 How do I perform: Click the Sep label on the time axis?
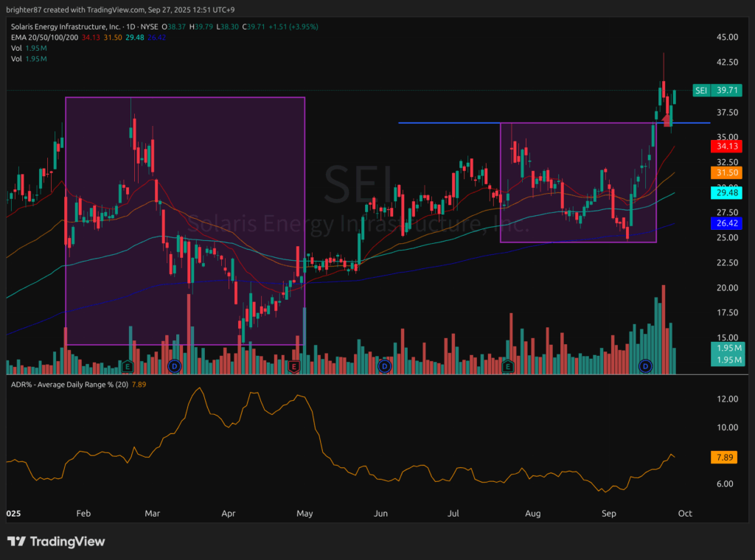[x=608, y=514]
